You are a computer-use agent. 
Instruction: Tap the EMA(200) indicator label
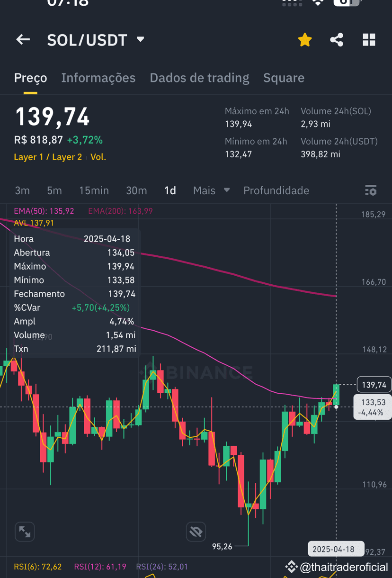120,211
